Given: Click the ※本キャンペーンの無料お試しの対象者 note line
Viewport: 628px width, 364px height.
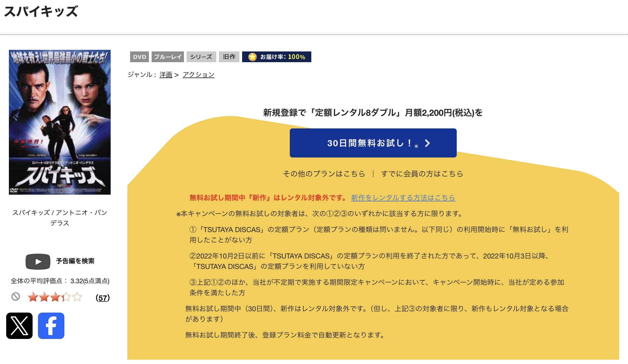Looking at the screenshot, I should point(320,213).
